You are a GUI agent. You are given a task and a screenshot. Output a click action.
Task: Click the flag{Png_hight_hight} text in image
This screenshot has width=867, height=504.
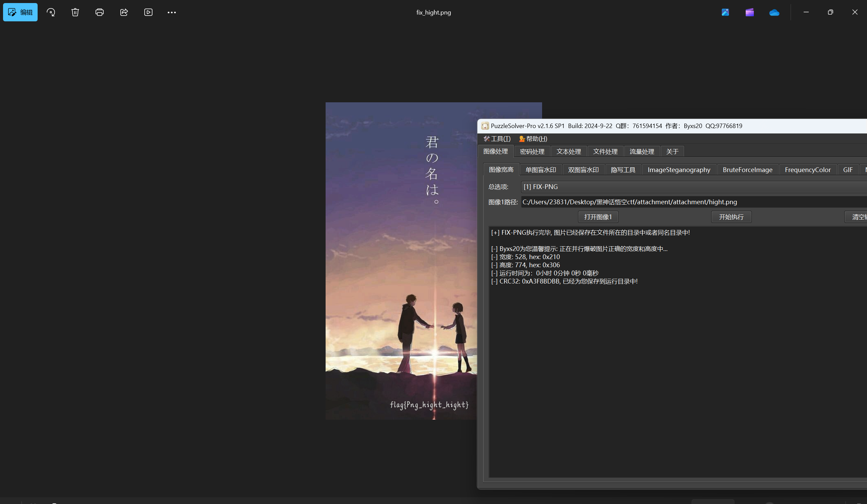429,405
